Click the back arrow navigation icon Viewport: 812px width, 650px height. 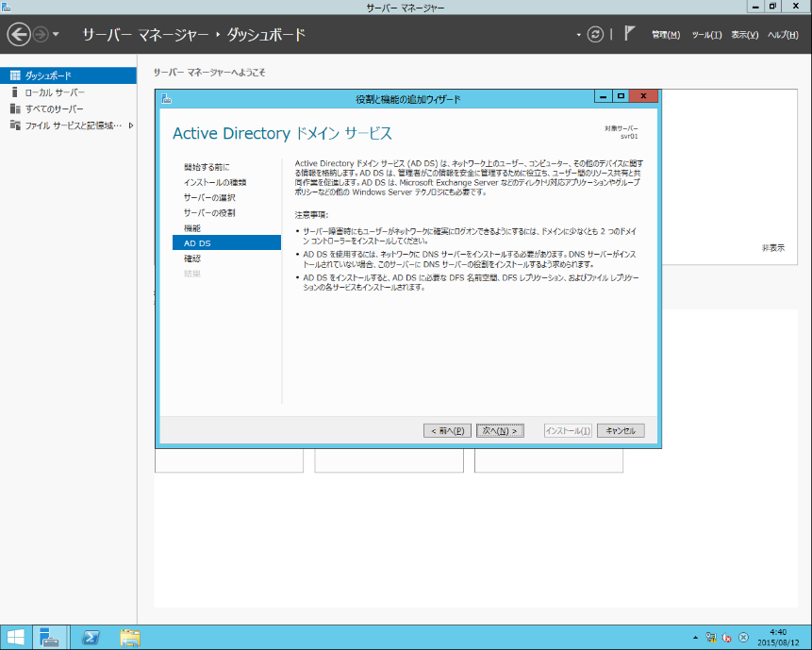coord(19,35)
